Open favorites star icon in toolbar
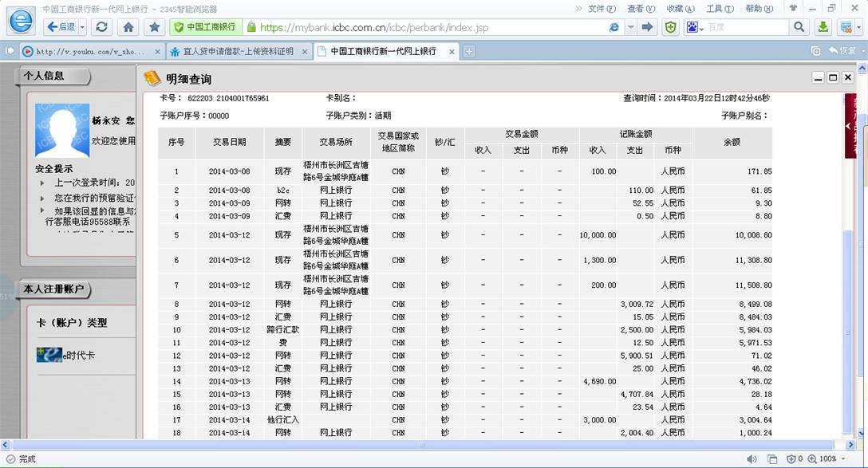 (154, 27)
